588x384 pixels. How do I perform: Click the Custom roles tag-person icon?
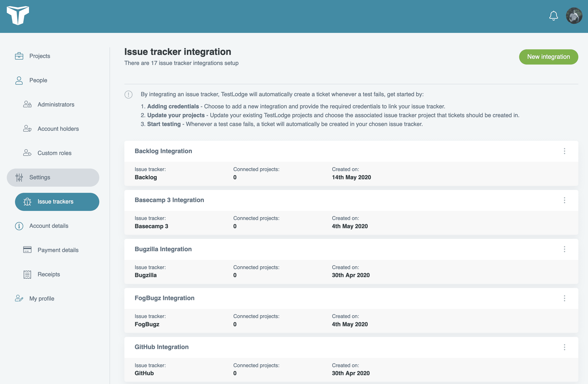[27, 153]
